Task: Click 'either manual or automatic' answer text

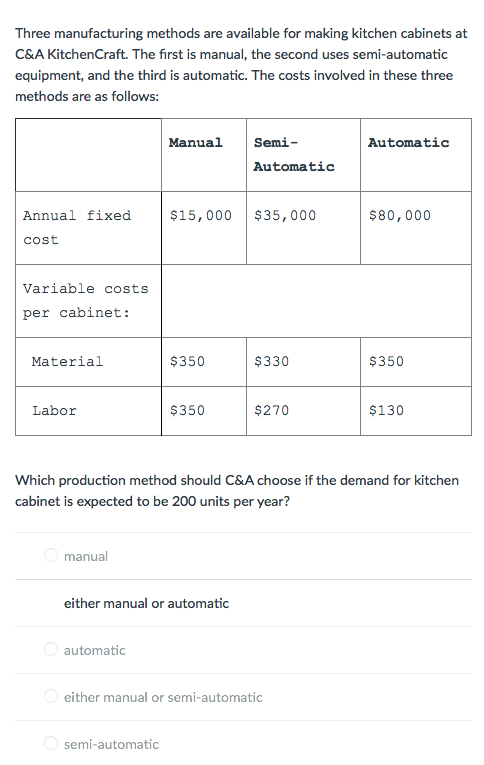Action: 146,604
